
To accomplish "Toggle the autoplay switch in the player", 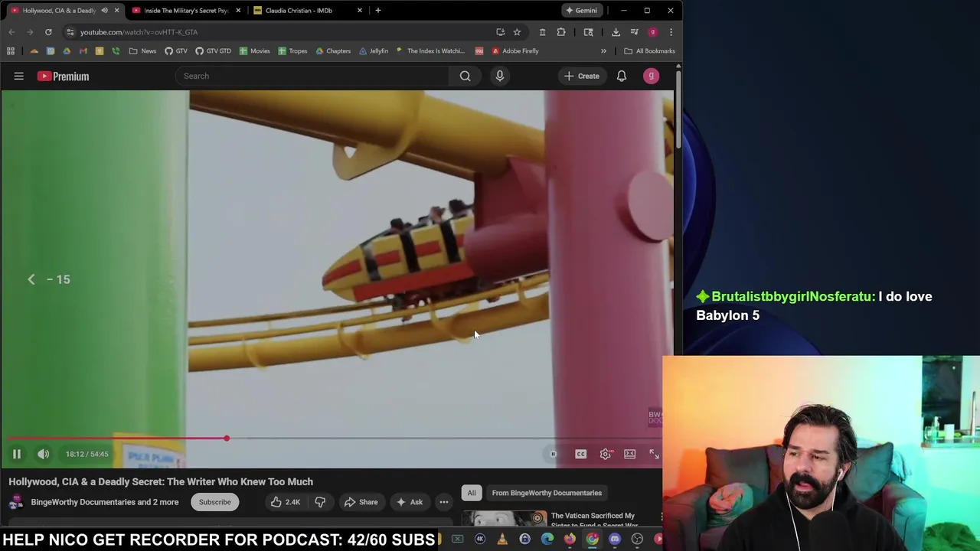I will (x=553, y=454).
